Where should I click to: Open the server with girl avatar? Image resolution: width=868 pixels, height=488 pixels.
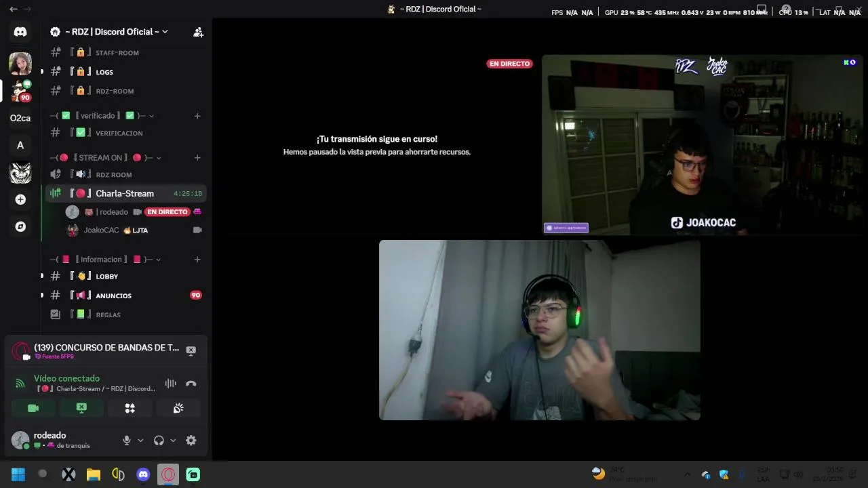click(x=20, y=64)
